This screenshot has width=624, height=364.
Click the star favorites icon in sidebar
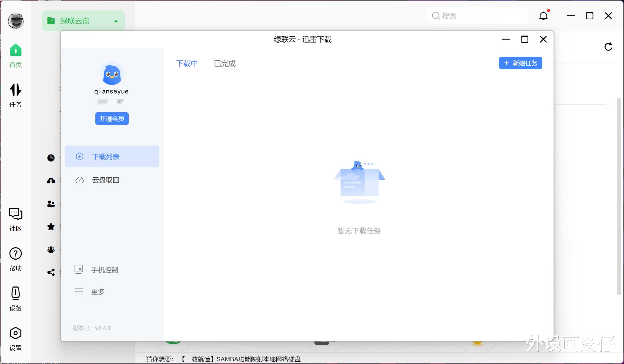coord(51,227)
